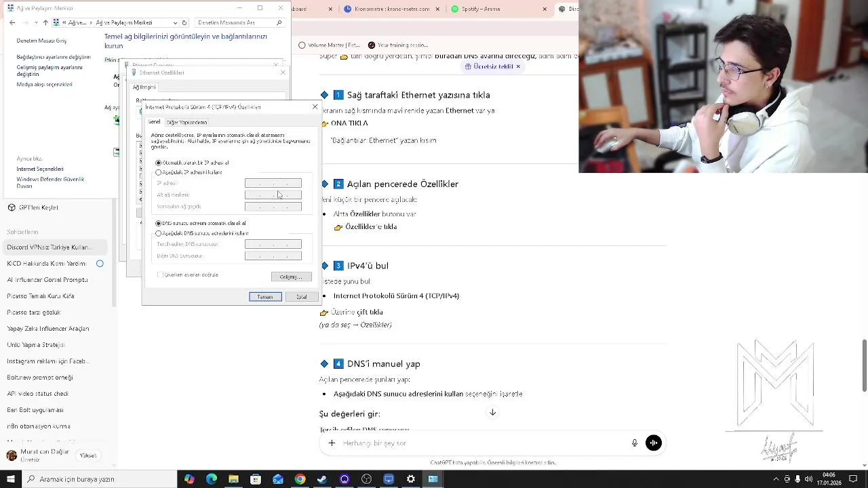Click the IP adresi input field
Viewport: 868px width, 488px height.
point(273,183)
